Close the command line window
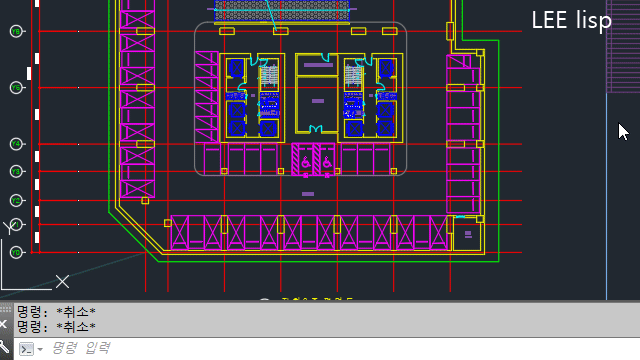 (x=3, y=324)
